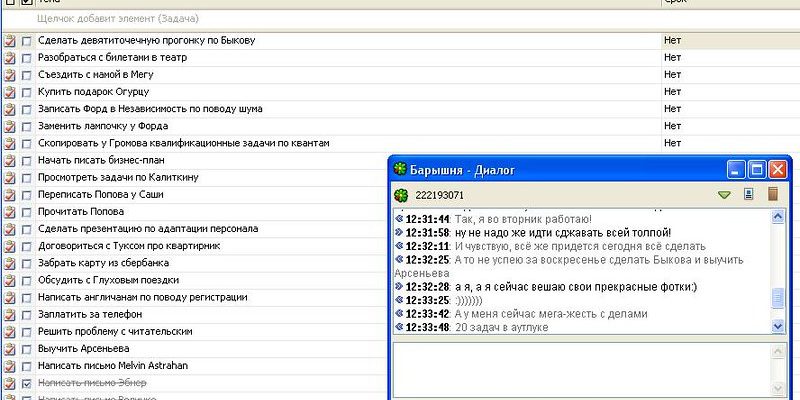
Task: Uncheck the completed 'Написать письмо Эбнер' task
Action: click(x=27, y=383)
